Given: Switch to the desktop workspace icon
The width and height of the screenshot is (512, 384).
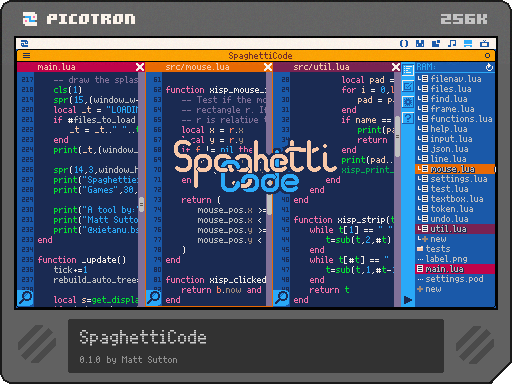Looking at the screenshot, I should 468,43.
